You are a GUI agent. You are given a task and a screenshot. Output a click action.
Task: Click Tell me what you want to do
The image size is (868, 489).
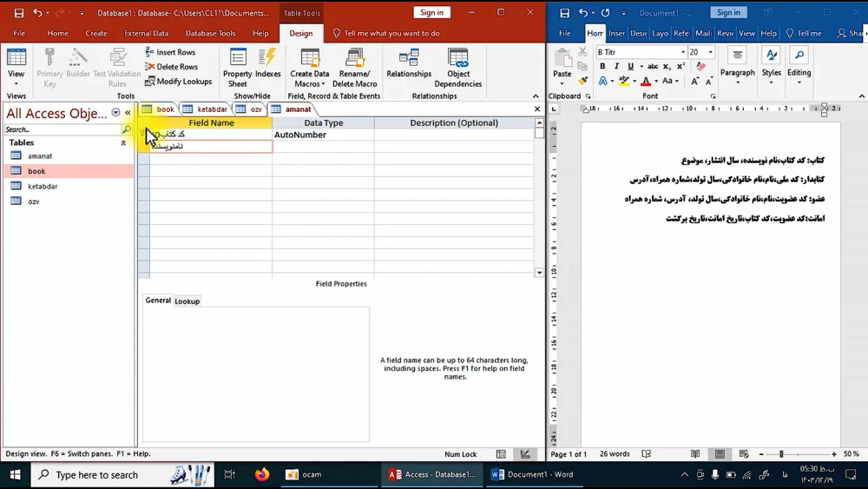(386, 33)
